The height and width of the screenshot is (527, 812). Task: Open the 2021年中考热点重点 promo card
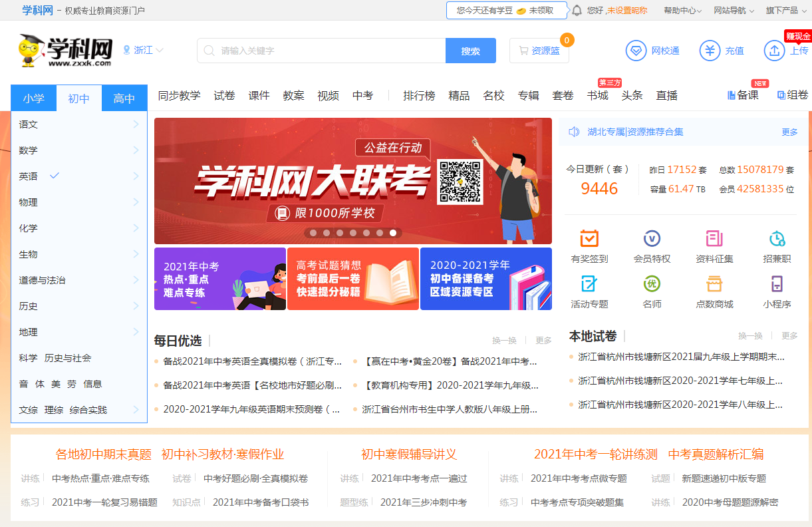point(220,279)
